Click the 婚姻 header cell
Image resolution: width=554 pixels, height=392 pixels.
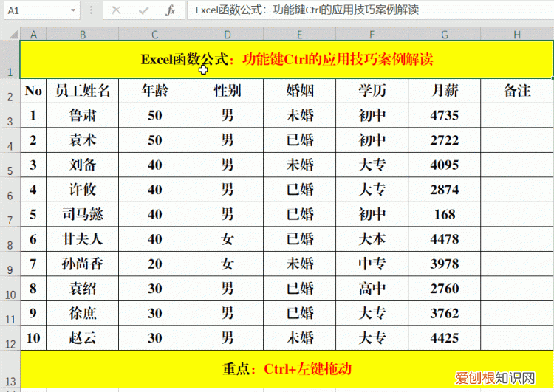[300, 91]
